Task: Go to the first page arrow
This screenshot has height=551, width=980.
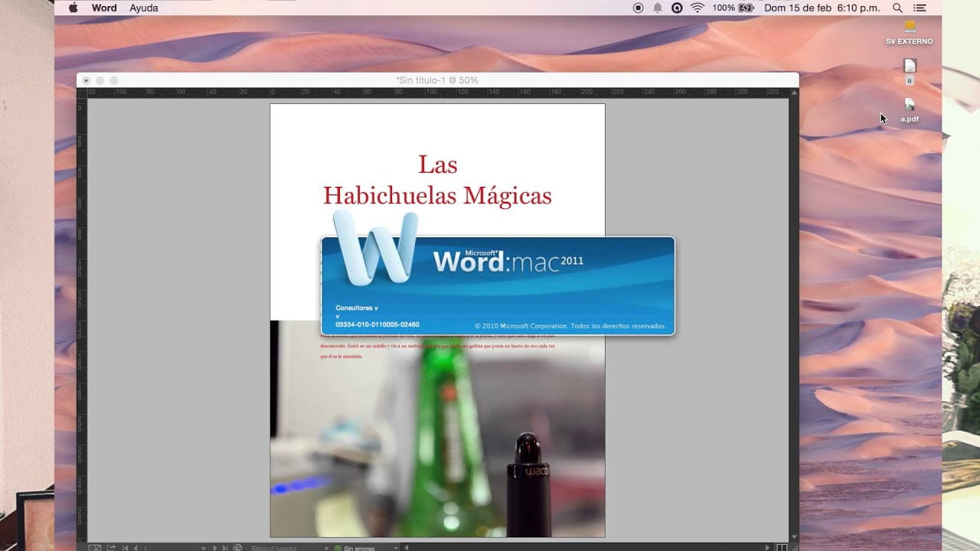Action: [x=126, y=548]
